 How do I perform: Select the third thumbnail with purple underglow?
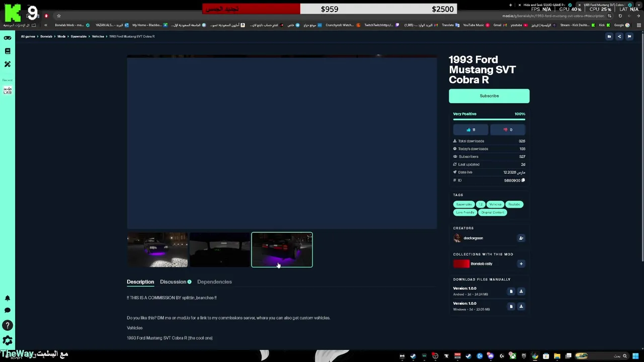[282, 250]
